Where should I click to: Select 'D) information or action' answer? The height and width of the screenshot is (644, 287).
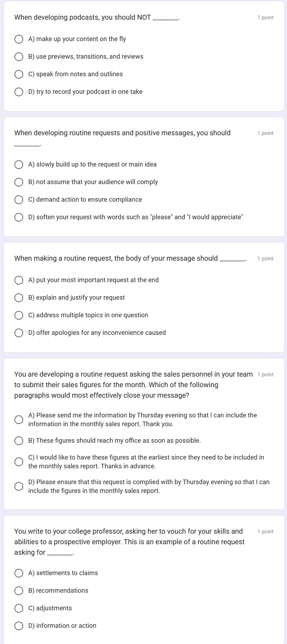(x=19, y=626)
